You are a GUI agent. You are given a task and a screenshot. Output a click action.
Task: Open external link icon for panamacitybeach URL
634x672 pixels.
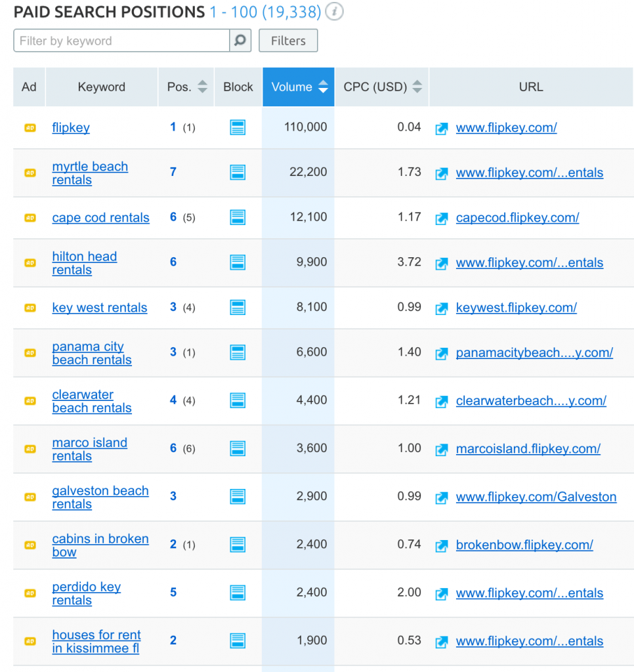pyautogui.click(x=442, y=354)
